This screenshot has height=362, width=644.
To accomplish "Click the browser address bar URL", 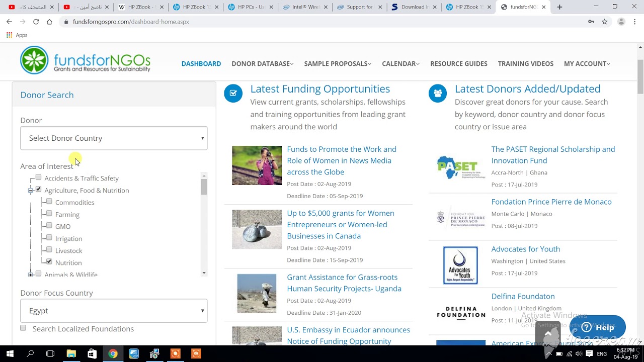I will pyautogui.click(x=131, y=22).
